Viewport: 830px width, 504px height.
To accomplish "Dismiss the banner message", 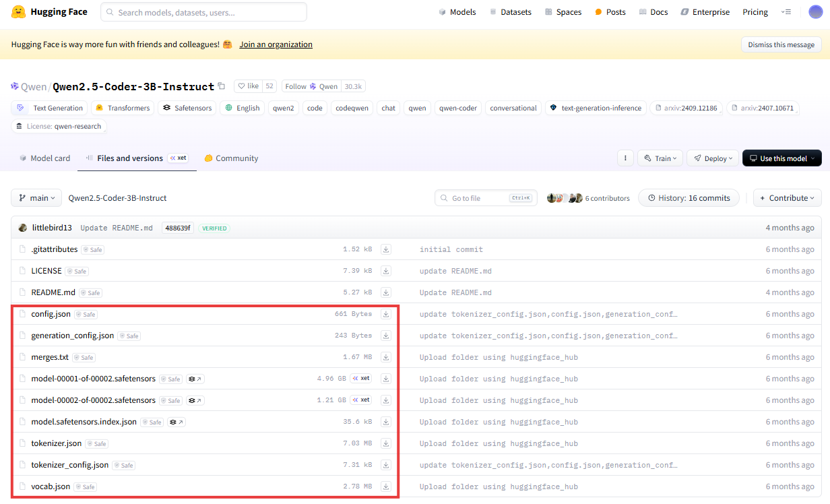I will [x=781, y=44].
